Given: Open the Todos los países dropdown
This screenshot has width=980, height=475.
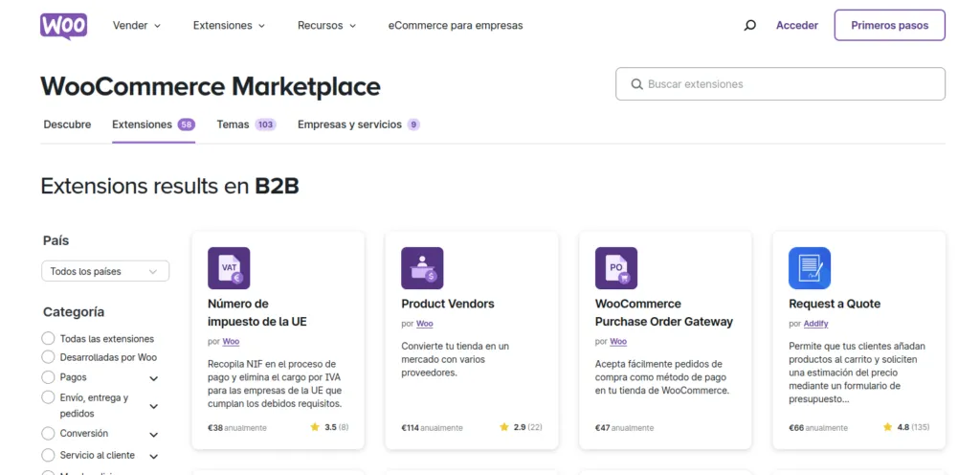Looking at the screenshot, I should (x=105, y=271).
